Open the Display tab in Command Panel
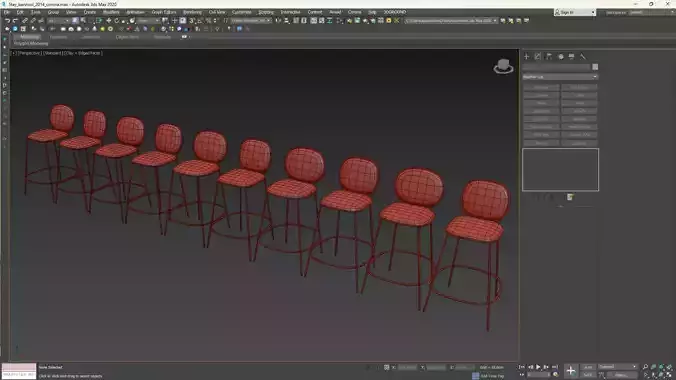Screen dimensions: 676x380 (x=572, y=57)
